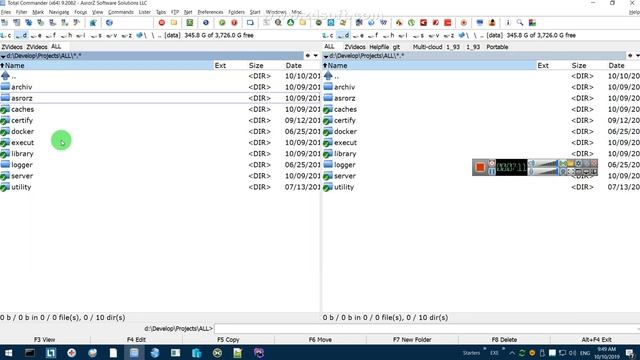
Task: Click the up-folder arrow icon in the left panel
Action: coord(5,76)
